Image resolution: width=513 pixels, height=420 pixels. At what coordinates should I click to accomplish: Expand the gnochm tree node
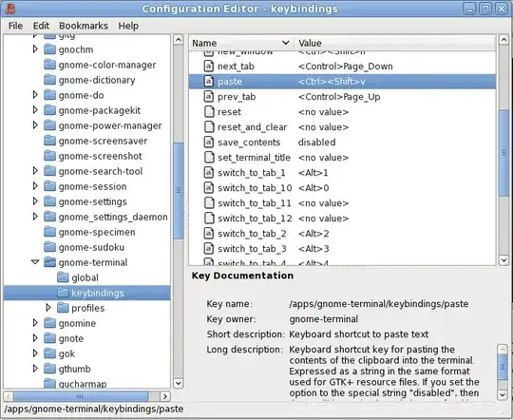tap(35, 49)
